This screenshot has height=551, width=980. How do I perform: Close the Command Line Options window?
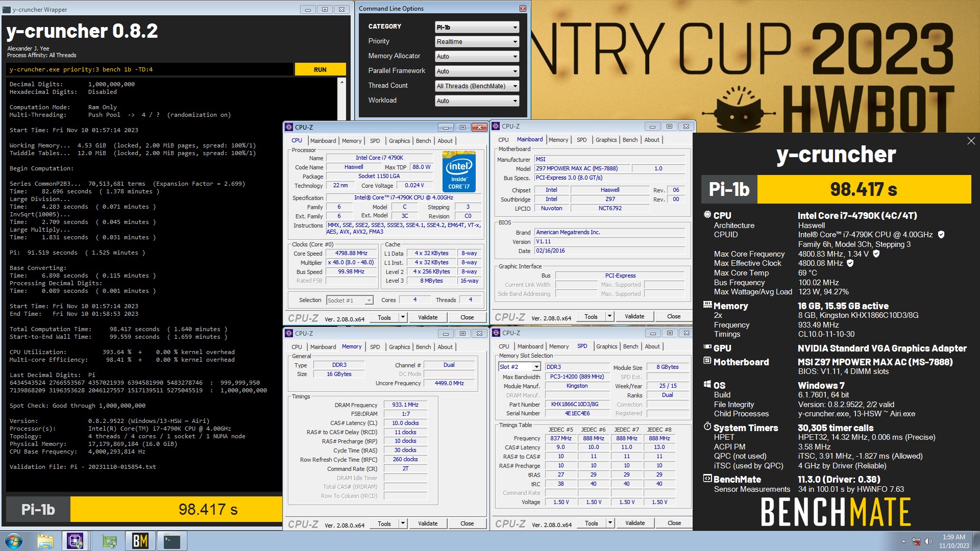523,8
